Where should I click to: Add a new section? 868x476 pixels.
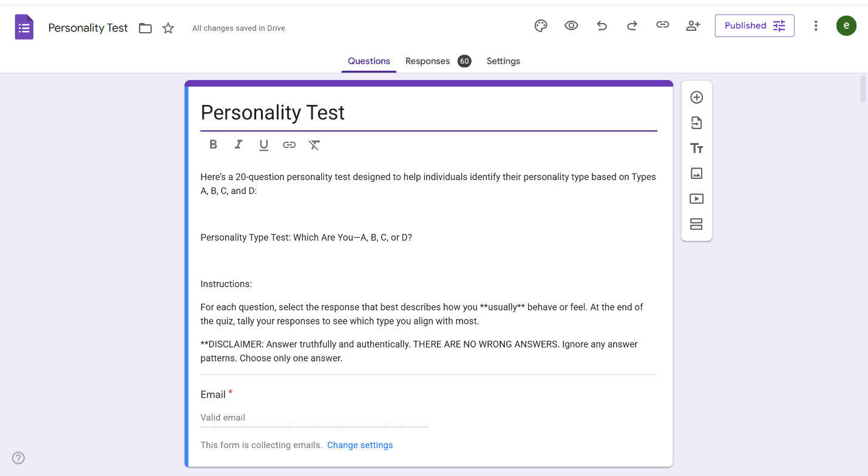click(x=696, y=224)
